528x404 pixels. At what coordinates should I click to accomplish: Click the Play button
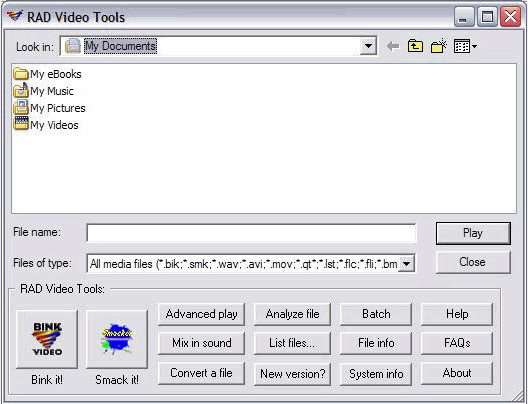tap(473, 233)
